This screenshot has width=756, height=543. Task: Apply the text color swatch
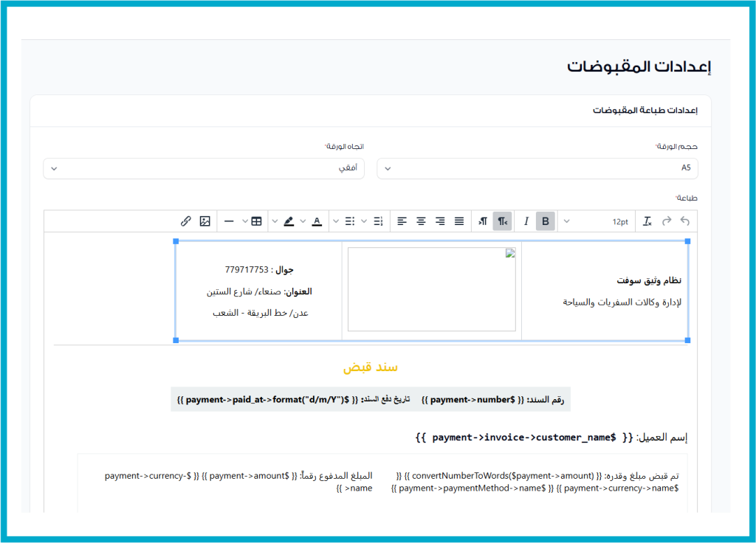[x=317, y=221]
